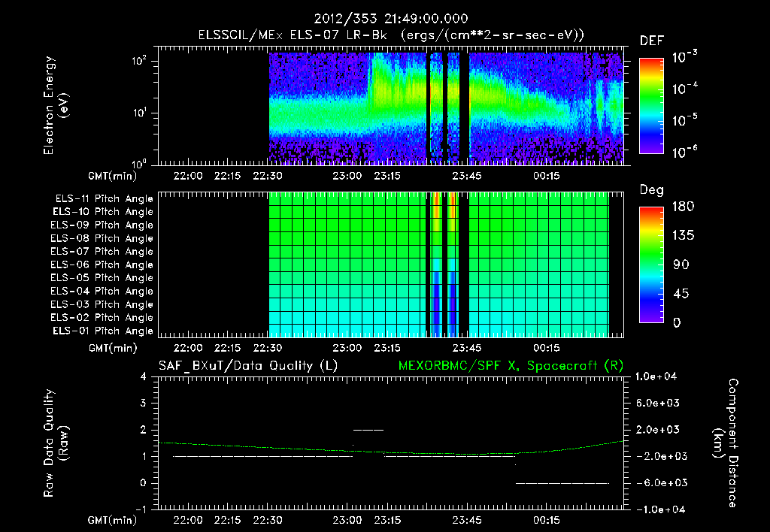Click the 45 tick on Deg color bar

(x=681, y=294)
